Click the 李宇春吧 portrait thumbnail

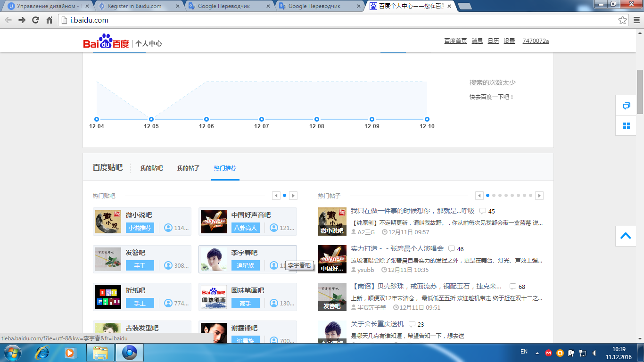[214, 259]
